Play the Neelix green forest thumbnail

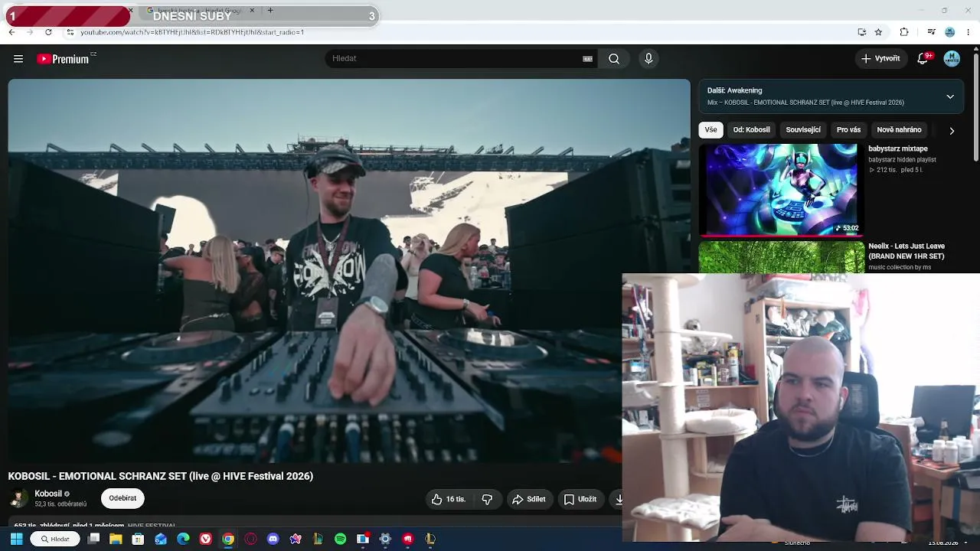click(781, 257)
